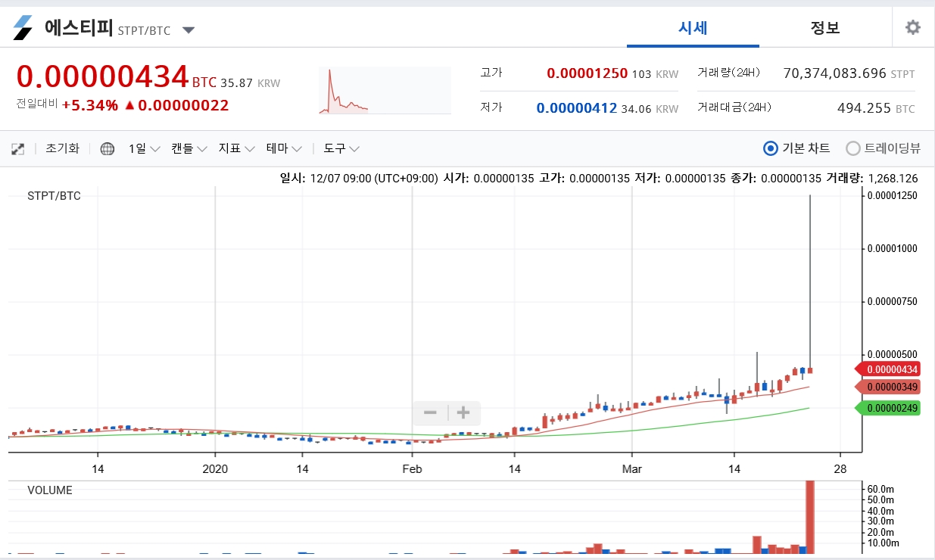Open market pair selector arrow next to STPT/BTC
This screenshot has width=935, height=560.
tap(189, 30)
